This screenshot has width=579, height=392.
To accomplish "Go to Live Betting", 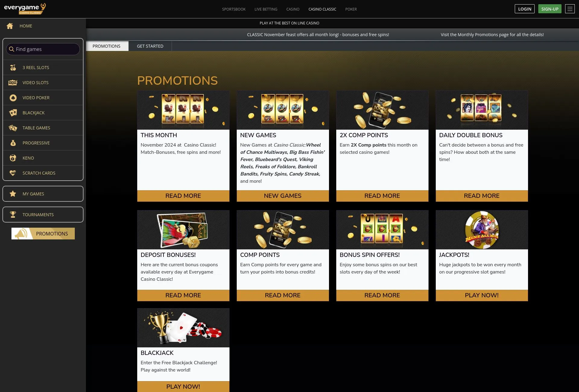I will [266, 9].
